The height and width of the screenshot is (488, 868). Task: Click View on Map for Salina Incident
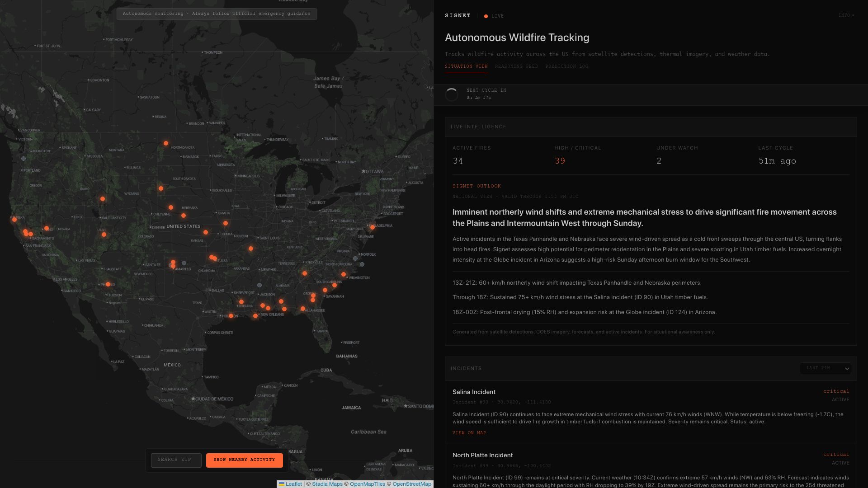tap(469, 433)
